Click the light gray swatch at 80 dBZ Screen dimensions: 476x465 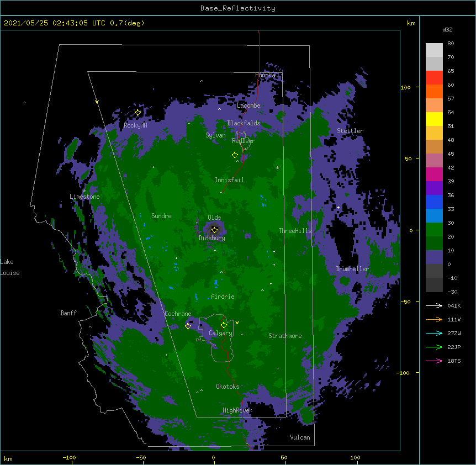[434, 50]
